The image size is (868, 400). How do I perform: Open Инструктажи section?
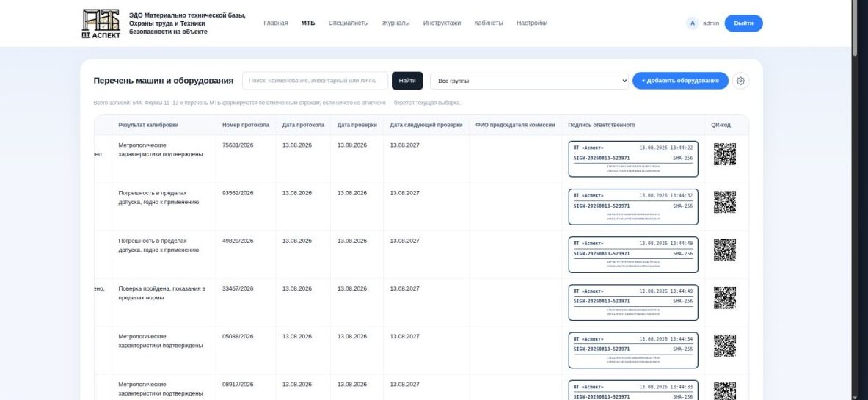point(442,23)
